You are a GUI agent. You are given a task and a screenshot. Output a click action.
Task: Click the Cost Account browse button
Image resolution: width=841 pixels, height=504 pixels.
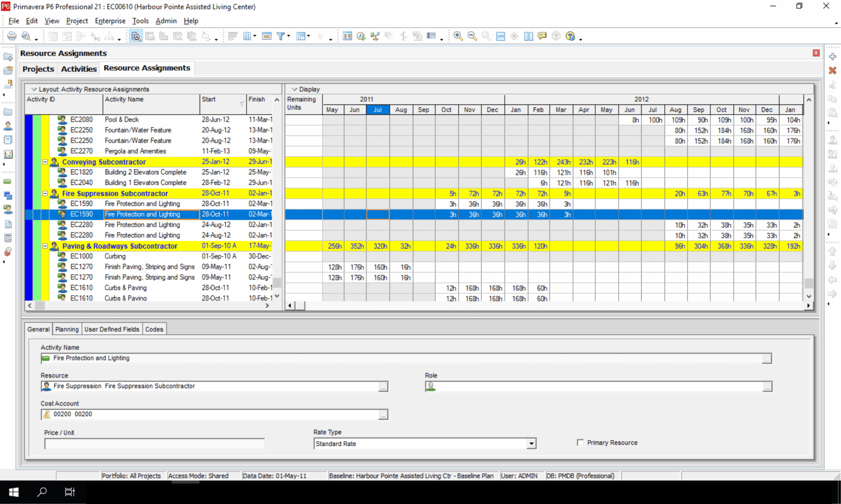point(383,415)
